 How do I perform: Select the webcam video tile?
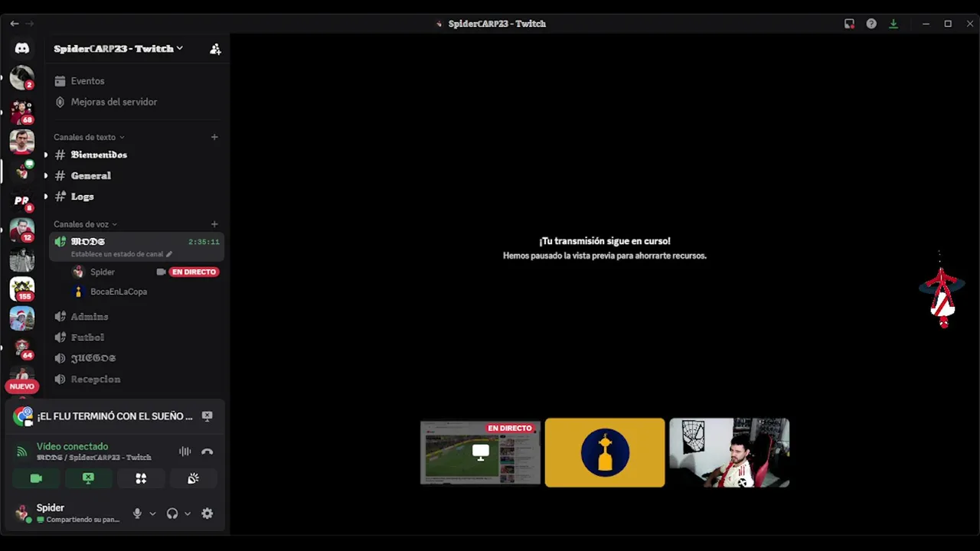729,452
